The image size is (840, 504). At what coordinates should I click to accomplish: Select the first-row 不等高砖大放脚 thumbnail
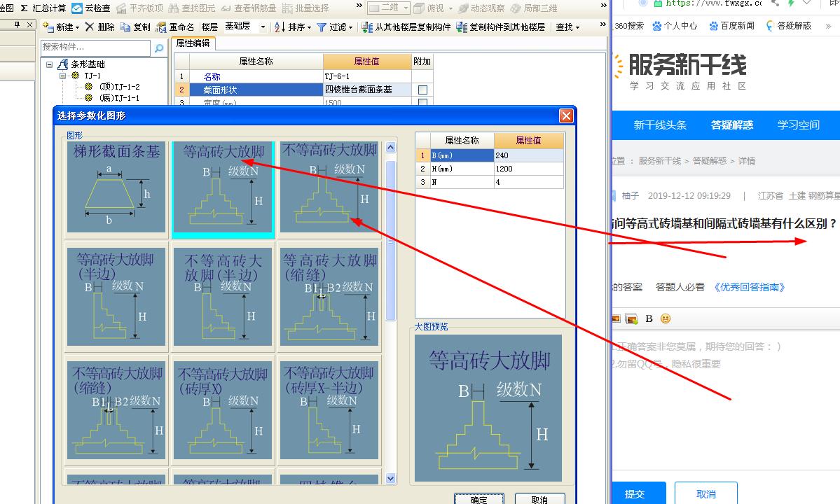tap(329, 188)
